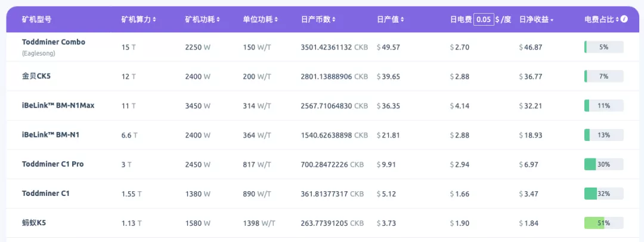Select the 1.55 T hashrate cell

(131, 194)
